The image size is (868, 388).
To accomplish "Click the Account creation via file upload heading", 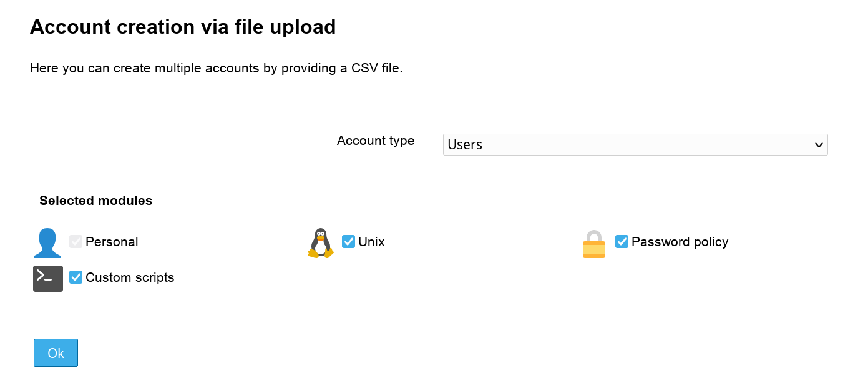I will pyautogui.click(x=183, y=27).
